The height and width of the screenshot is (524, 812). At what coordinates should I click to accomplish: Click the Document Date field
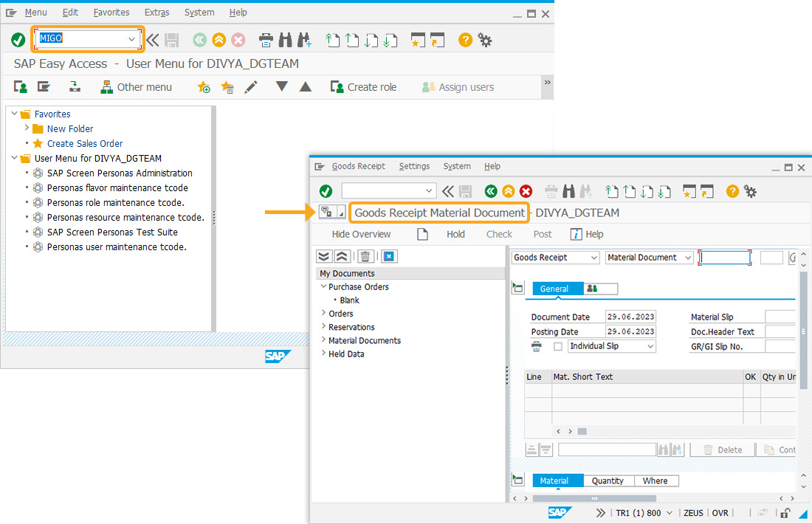(630, 317)
